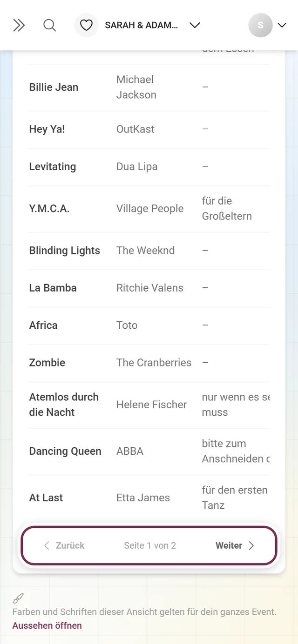Open the SARAH & ADAM event dropdown
This screenshot has height=644, width=298.
point(153,25)
